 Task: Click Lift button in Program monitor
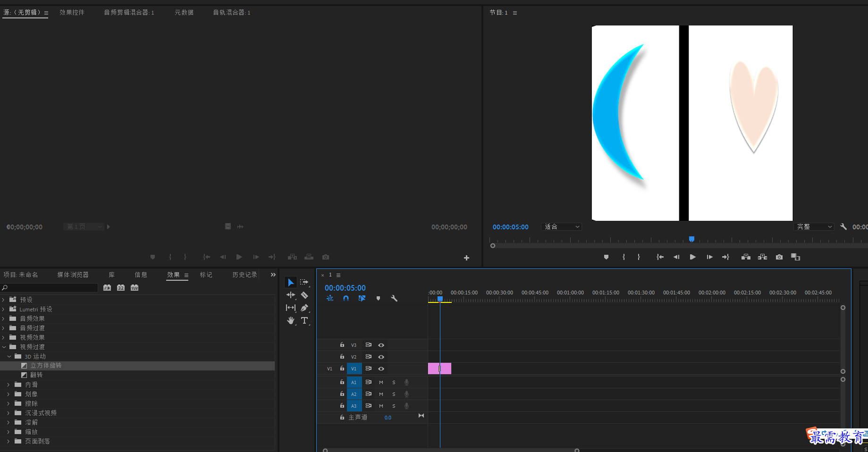pos(746,257)
